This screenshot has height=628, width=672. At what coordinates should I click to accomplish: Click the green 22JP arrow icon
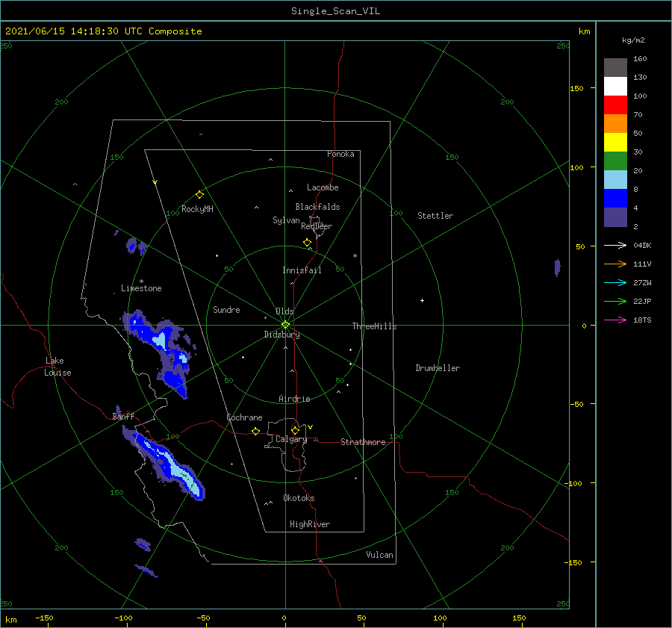click(x=615, y=302)
